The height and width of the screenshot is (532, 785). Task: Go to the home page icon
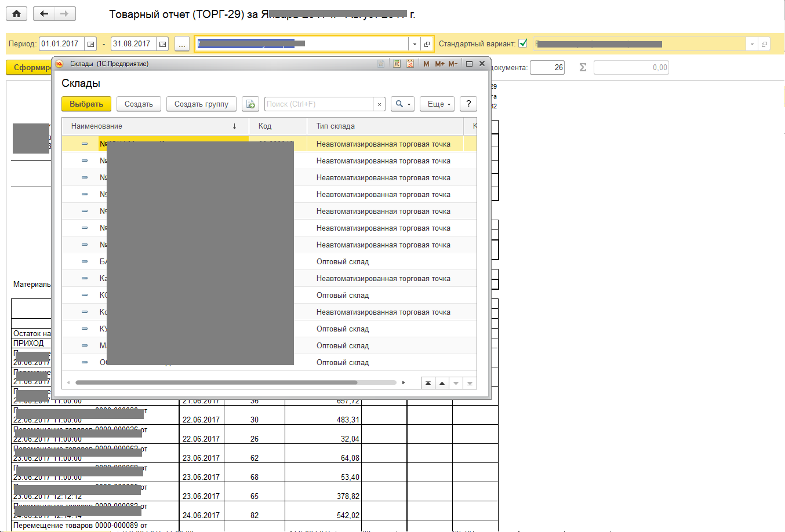coord(17,14)
